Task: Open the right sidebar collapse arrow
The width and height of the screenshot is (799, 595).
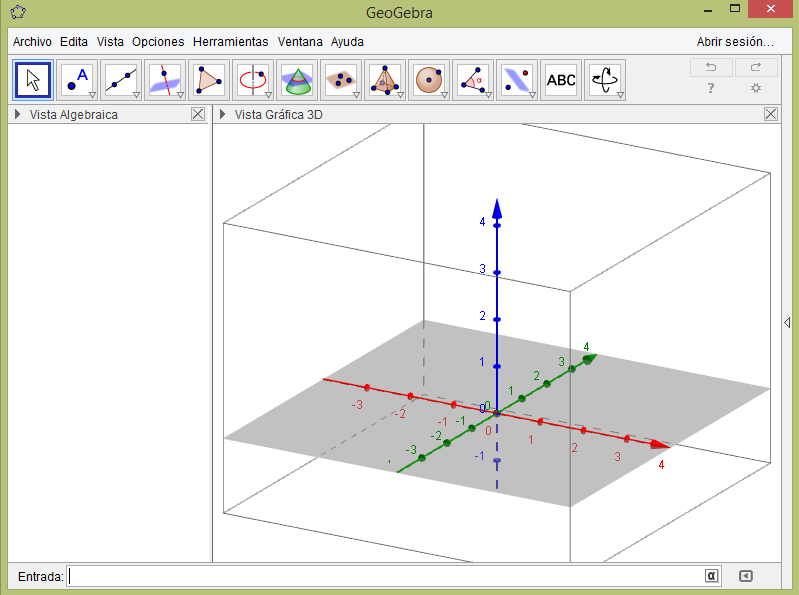Action: pos(787,322)
